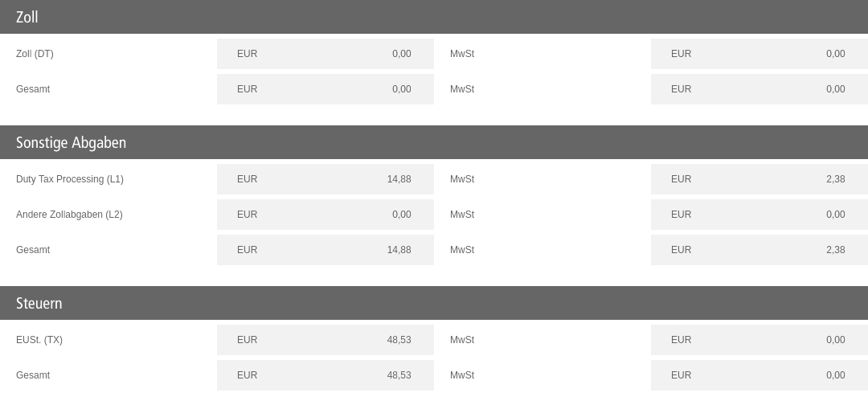
Task: Click the Duty Tax Processing (L1) label
Action: pos(70,179)
